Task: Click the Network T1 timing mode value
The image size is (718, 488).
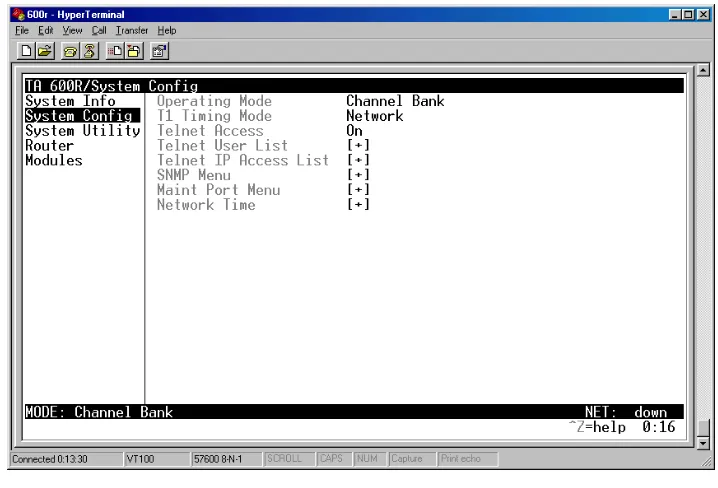Action: pyautogui.click(x=375, y=116)
